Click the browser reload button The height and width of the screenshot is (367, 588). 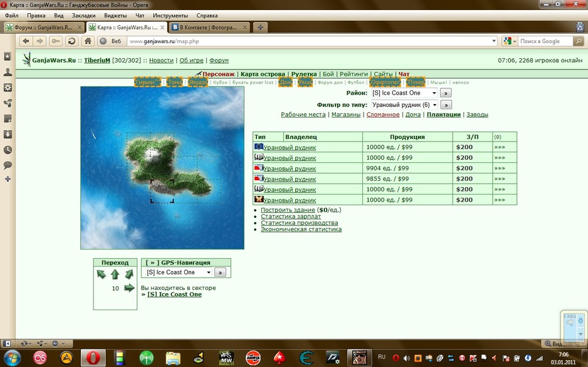71,41
